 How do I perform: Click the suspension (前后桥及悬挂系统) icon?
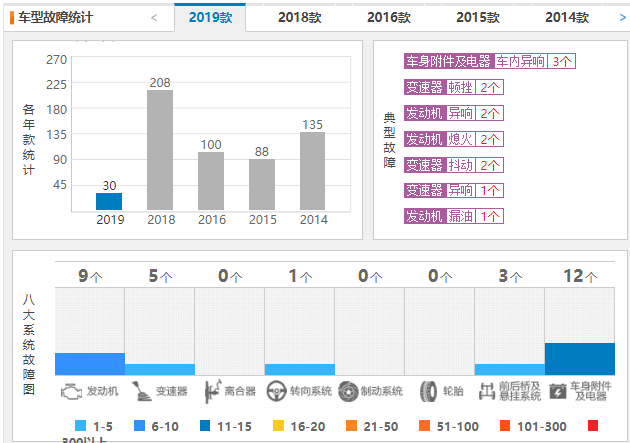pyautogui.click(x=487, y=391)
